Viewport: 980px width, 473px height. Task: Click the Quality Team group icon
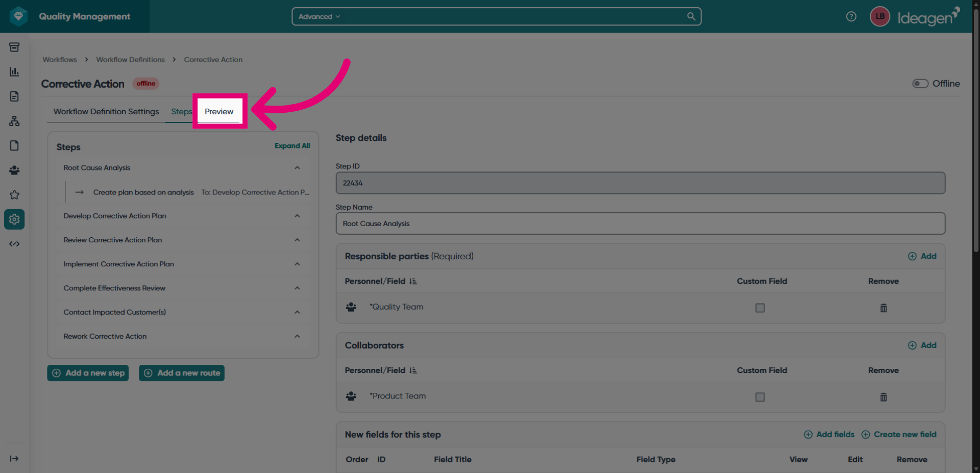click(351, 307)
